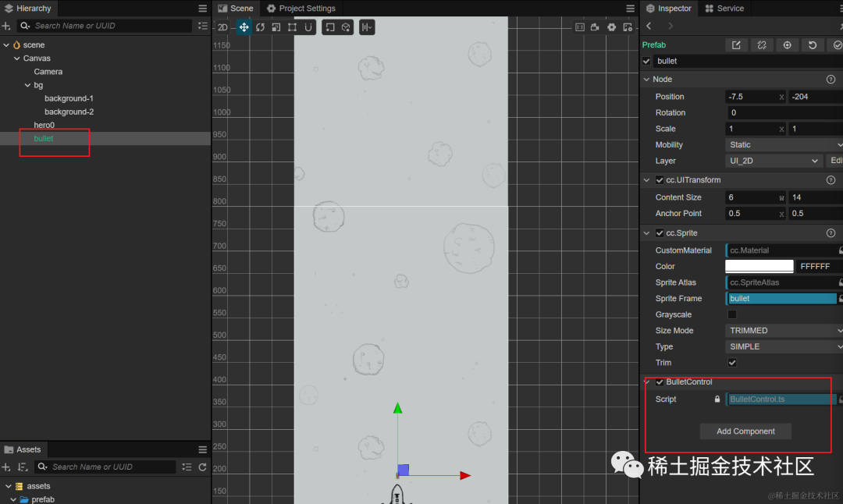
Task: Select the Hierarchy panel tab
Action: [28, 9]
